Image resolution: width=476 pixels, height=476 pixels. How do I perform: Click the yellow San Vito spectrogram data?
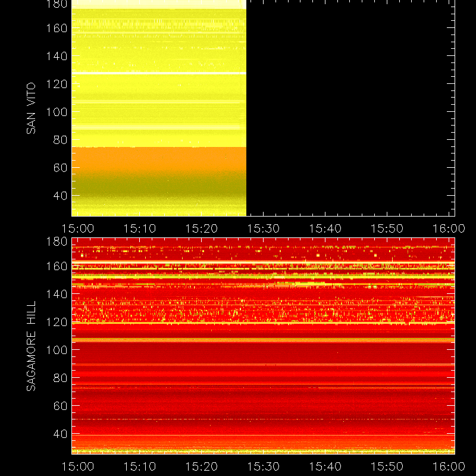159,108
